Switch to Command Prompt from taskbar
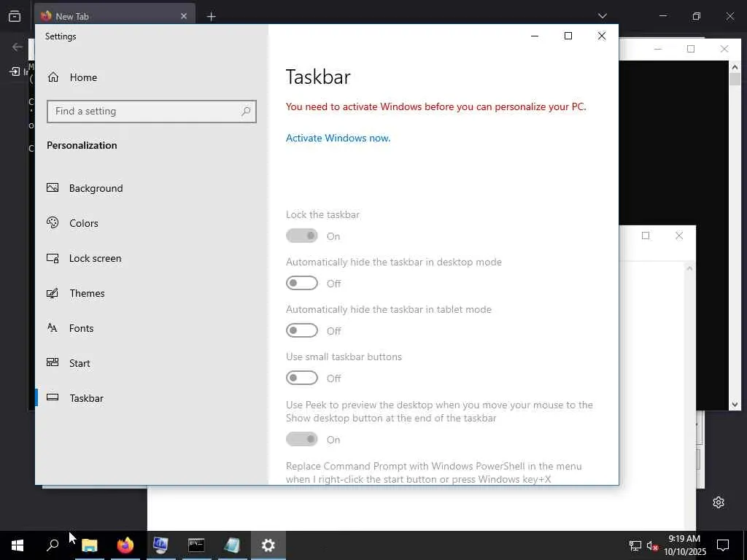Screen dimensions: 747x560 (x=196, y=545)
